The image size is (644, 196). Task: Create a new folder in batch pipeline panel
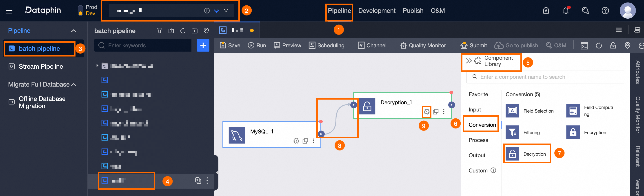click(195, 31)
